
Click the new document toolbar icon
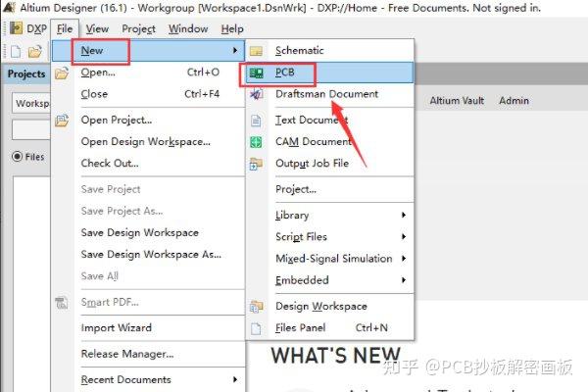(16, 51)
